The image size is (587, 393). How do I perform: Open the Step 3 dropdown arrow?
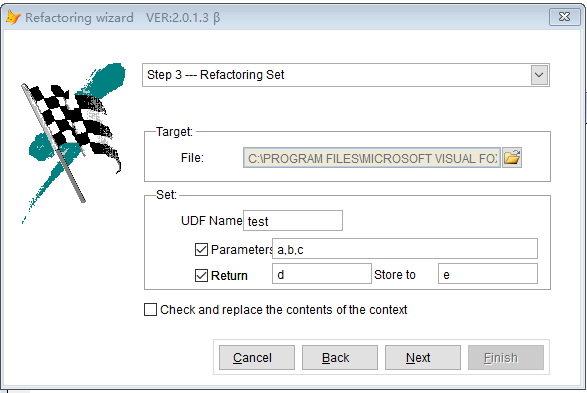(539, 75)
